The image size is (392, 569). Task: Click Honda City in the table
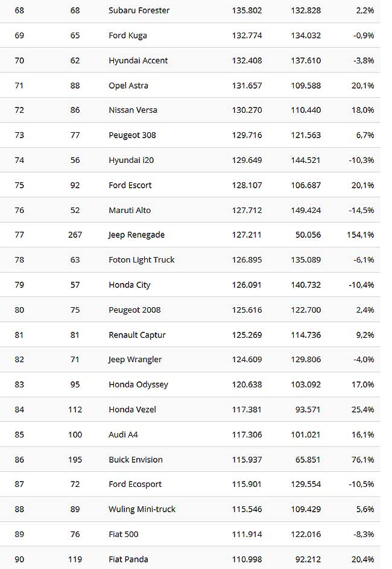coord(129,285)
